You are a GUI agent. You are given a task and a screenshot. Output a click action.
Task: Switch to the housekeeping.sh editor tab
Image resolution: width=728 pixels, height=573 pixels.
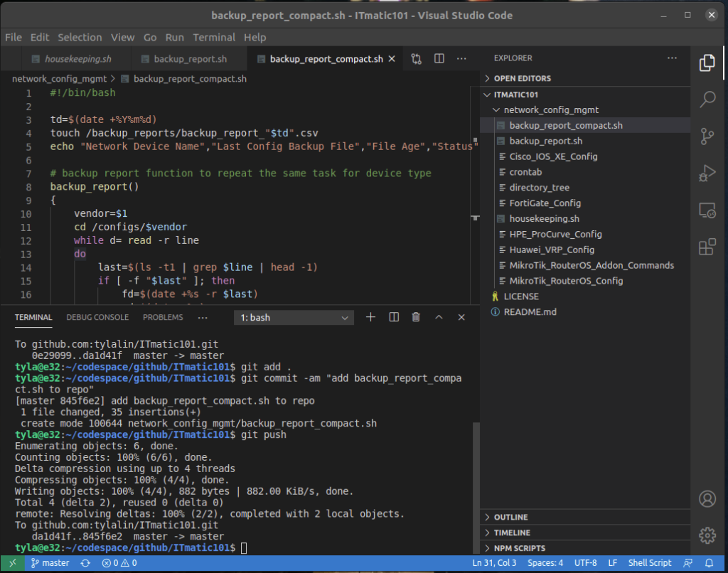click(77, 59)
